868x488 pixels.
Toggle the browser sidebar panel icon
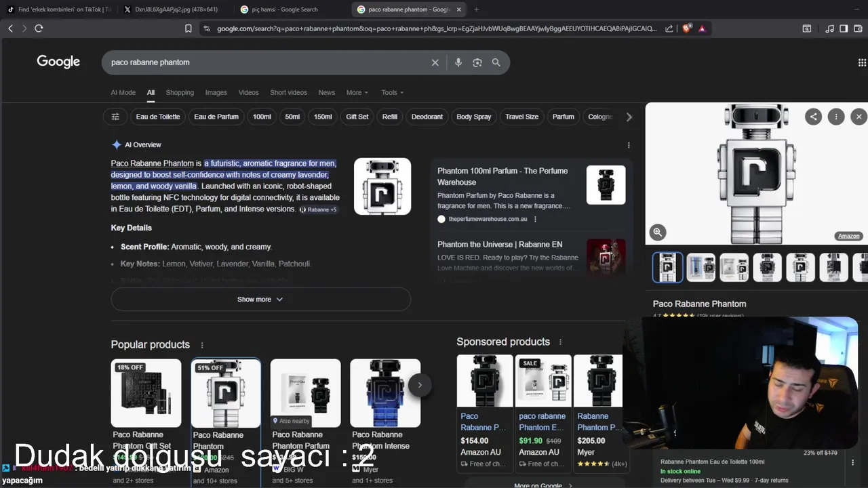pos(844,28)
